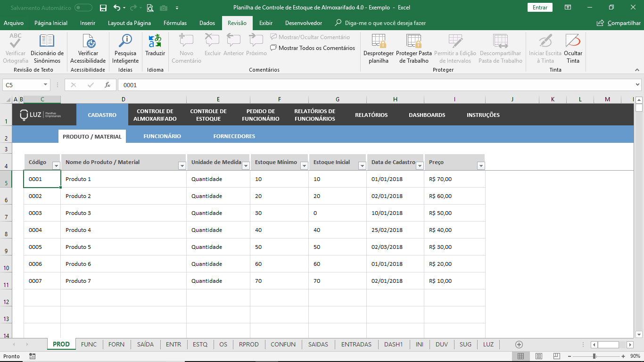Open the Preço column filter dropdown

[480, 165]
